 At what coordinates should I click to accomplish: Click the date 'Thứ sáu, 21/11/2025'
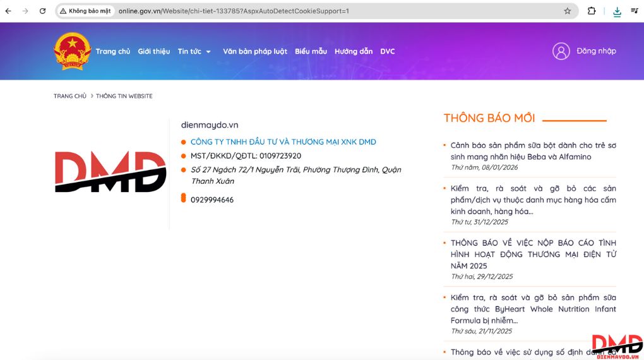(x=481, y=331)
